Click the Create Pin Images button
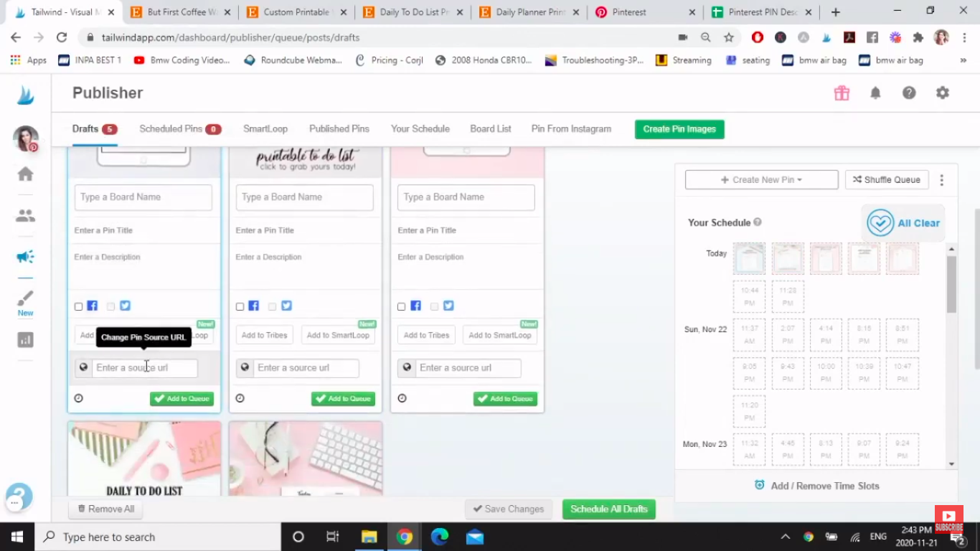The height and width of the screenshot is (551, 980). point(679,129)
